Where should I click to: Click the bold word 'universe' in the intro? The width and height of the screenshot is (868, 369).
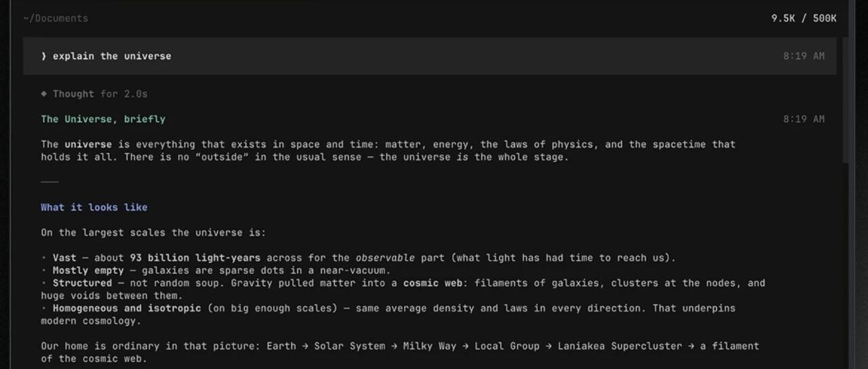coord(88,144)
